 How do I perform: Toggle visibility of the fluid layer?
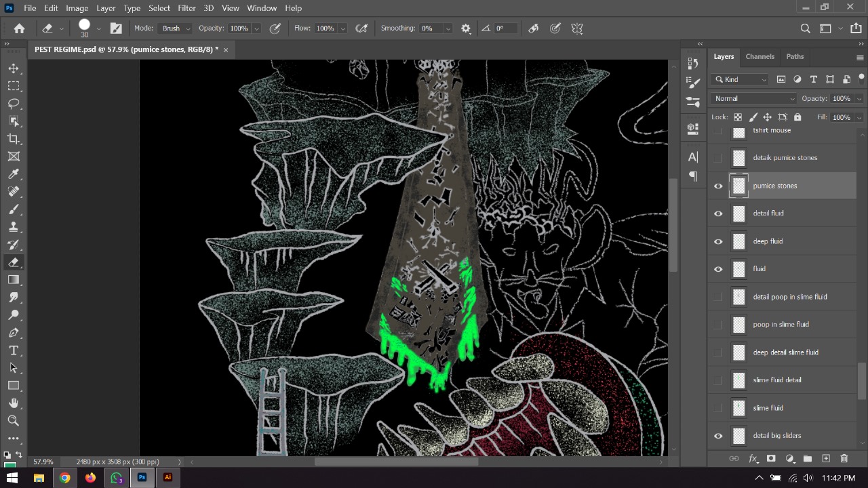click(x=718, y=269)
